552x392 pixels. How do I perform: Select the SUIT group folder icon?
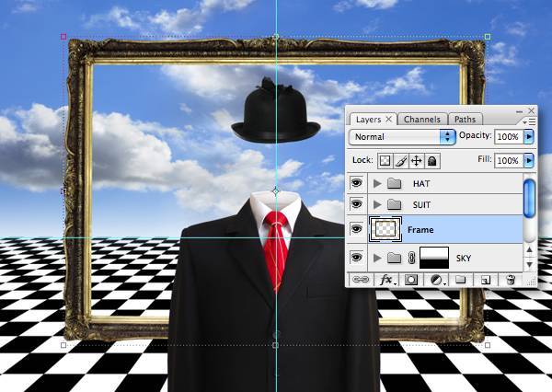395,204
